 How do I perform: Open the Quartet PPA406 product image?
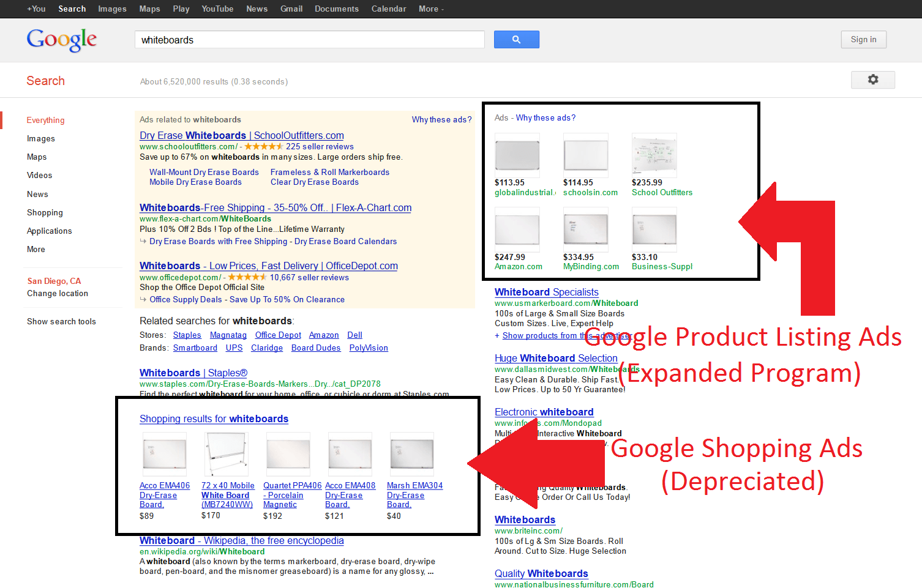tap(288, 454)
